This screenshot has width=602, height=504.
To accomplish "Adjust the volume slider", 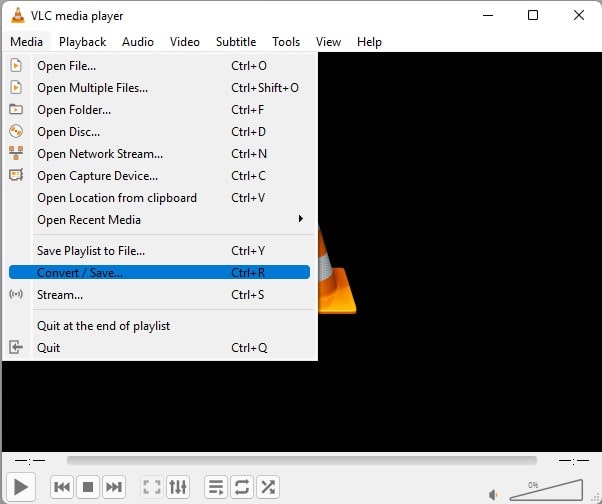I will tap(547, 489).
